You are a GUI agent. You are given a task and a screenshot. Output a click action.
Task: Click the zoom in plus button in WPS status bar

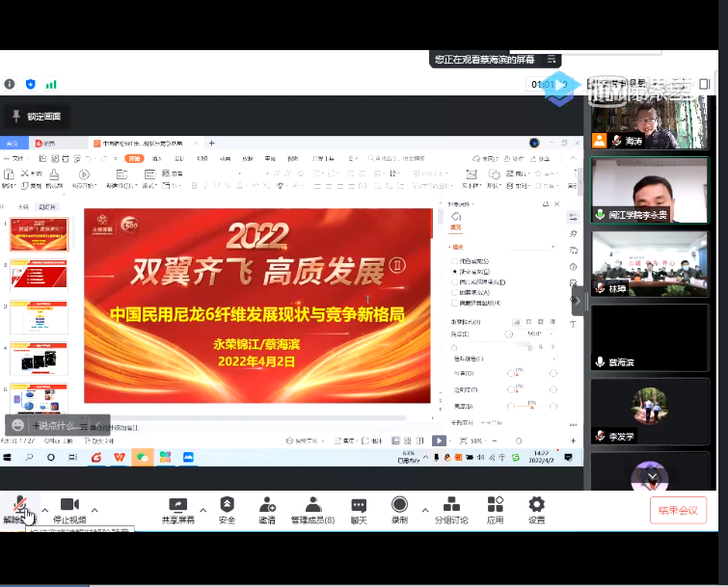[573, 440]
